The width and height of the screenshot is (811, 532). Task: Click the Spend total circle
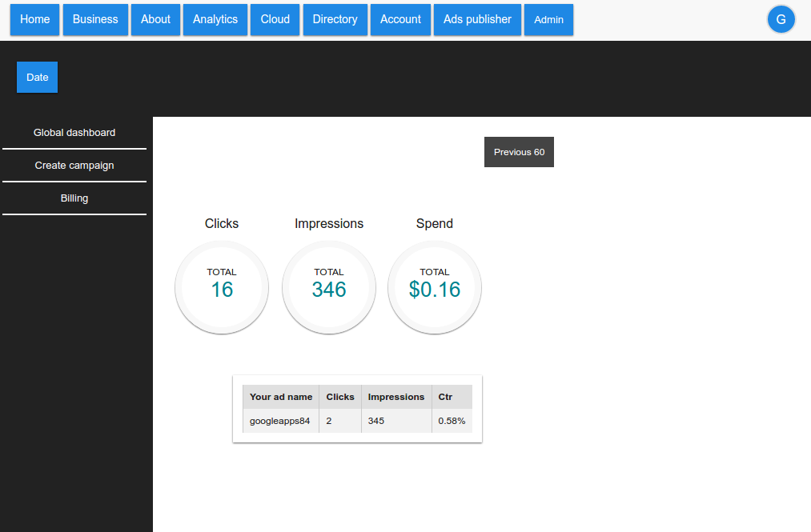[x=435, y=288]
